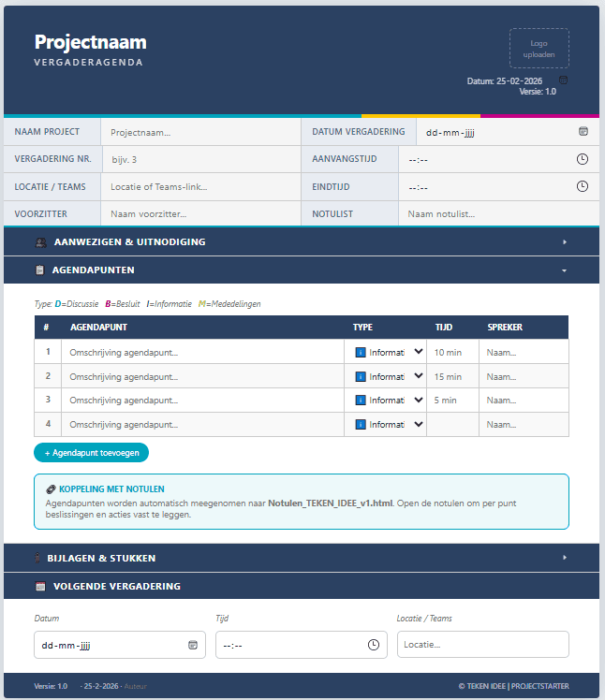Click the empty time field of item 4

[x=452, y=424]
